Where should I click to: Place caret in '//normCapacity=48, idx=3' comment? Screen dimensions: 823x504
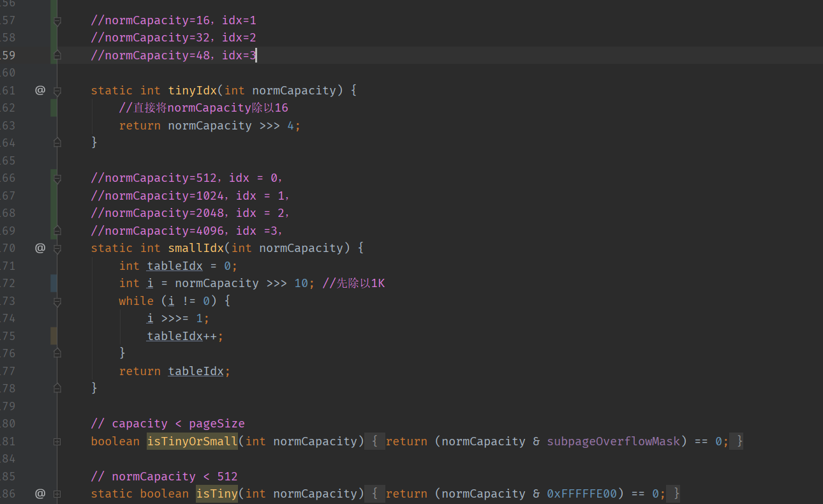coord(174,55)
